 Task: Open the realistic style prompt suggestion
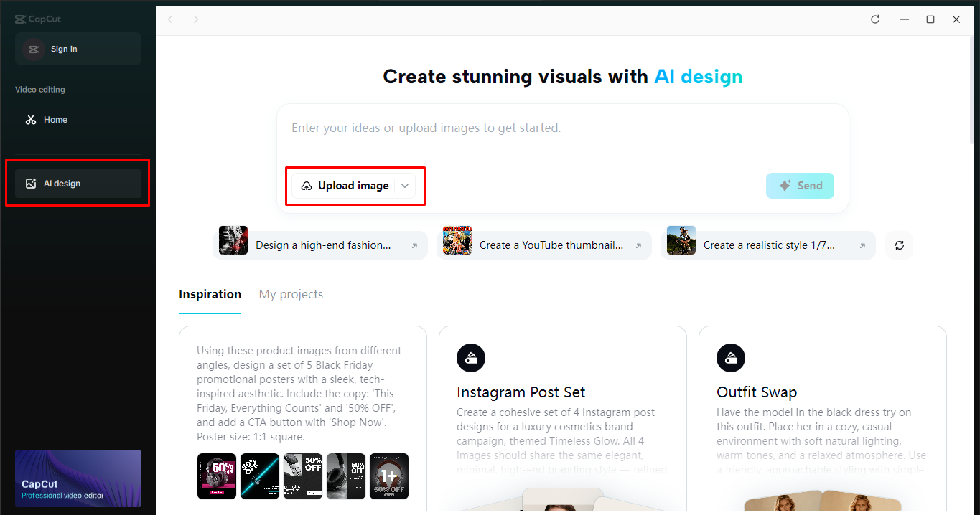pos(767,245)
